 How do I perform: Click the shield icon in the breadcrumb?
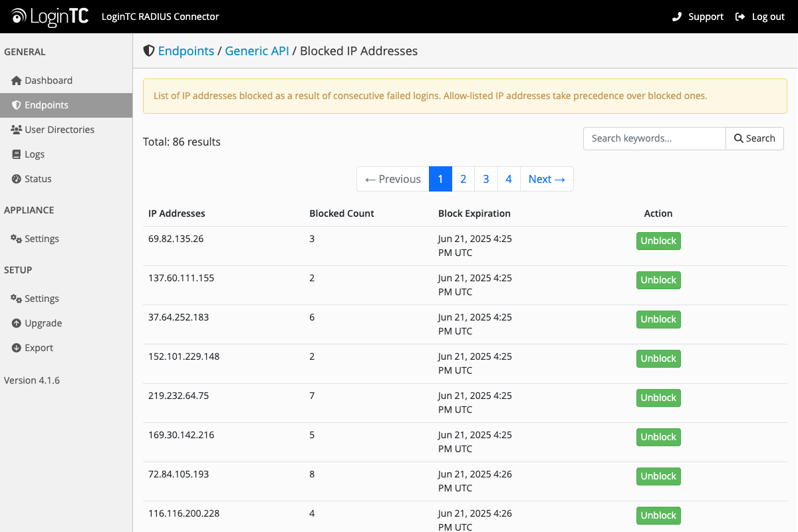tap(149, 51)
